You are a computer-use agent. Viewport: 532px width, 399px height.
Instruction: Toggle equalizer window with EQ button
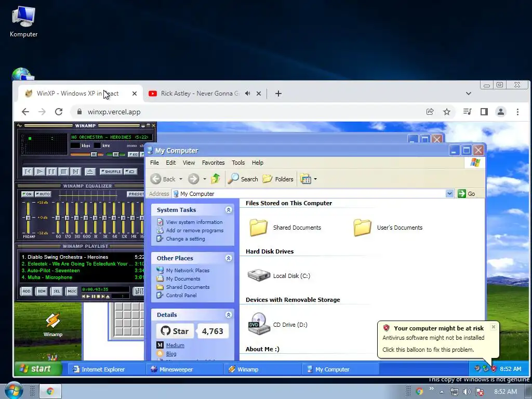[133, 154]
